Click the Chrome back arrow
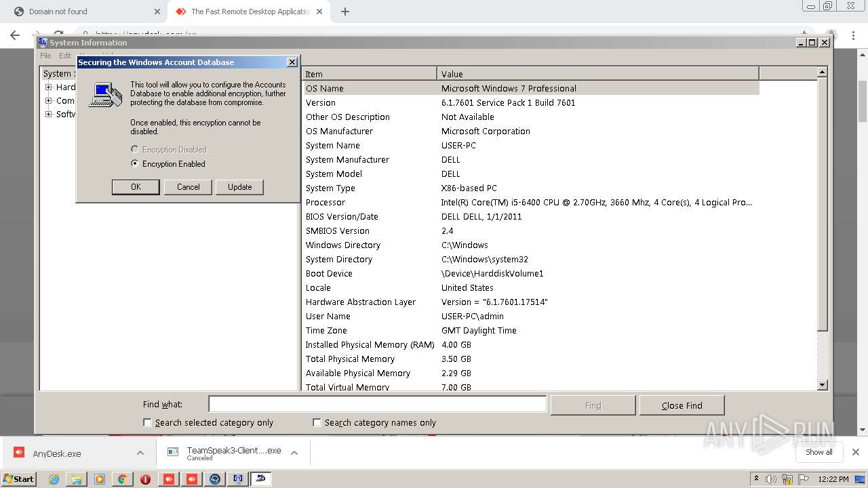The width and height of the screenshot is (868, 488). click(15, 35)
